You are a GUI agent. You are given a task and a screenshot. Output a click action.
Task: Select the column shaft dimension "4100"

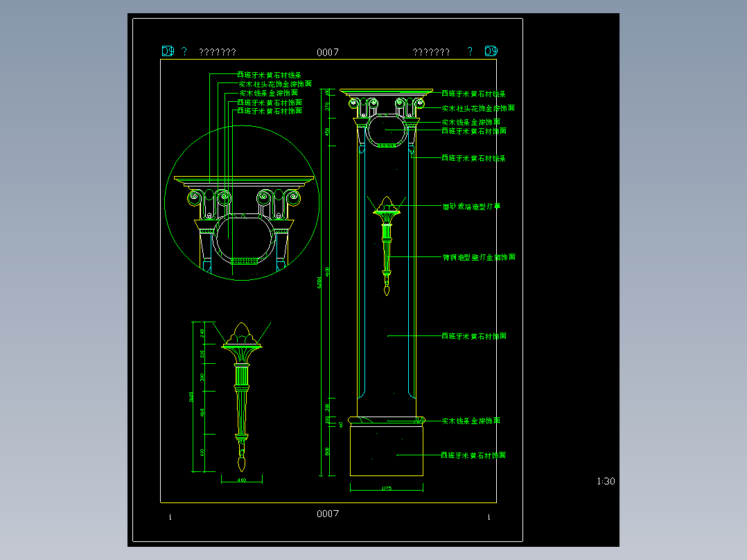point(327,272)
